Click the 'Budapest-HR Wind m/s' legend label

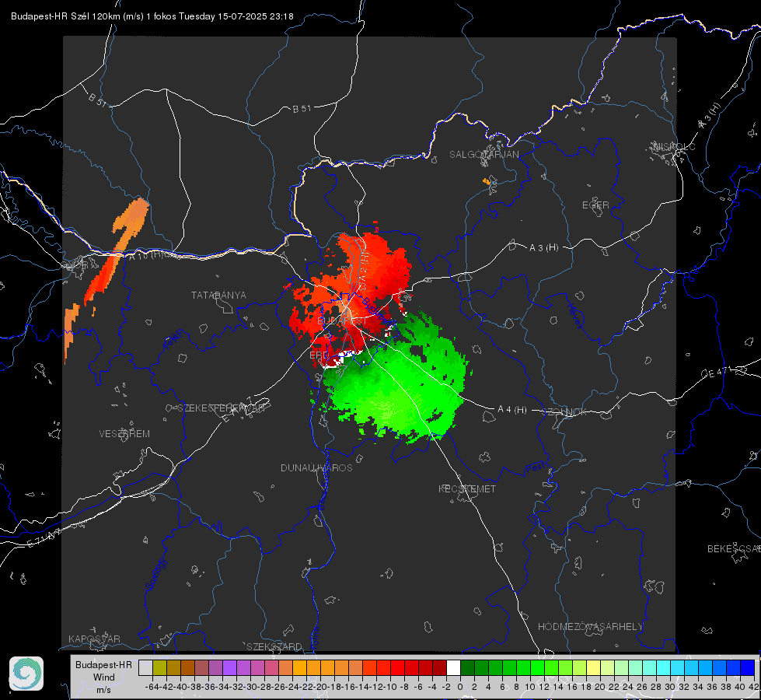pos(103,677)
